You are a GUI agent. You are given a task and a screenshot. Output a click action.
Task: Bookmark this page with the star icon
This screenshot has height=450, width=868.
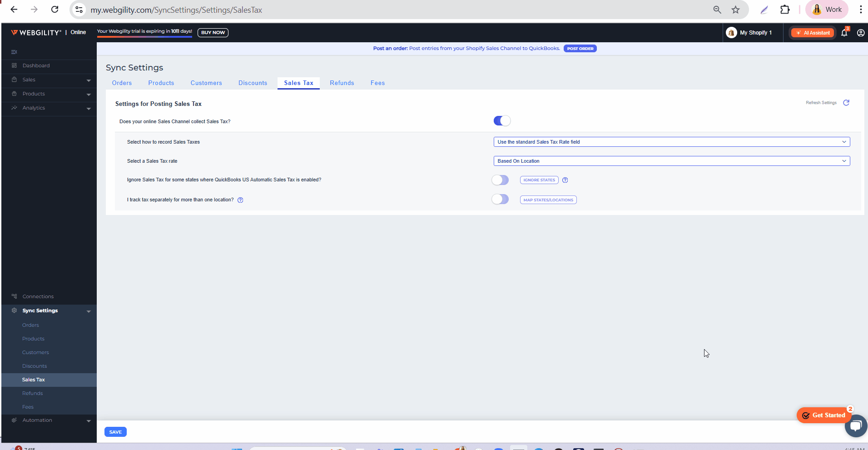735,10
